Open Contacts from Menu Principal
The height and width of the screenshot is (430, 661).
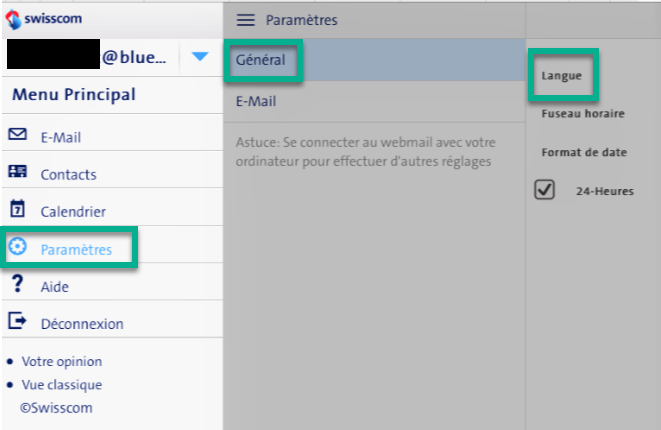click(69, 174)
